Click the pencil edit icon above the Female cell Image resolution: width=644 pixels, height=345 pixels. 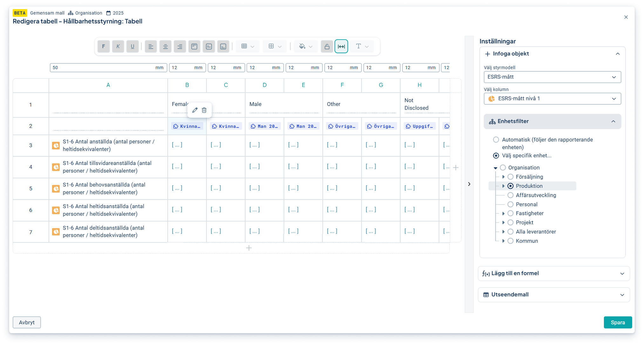coord(195,110)
